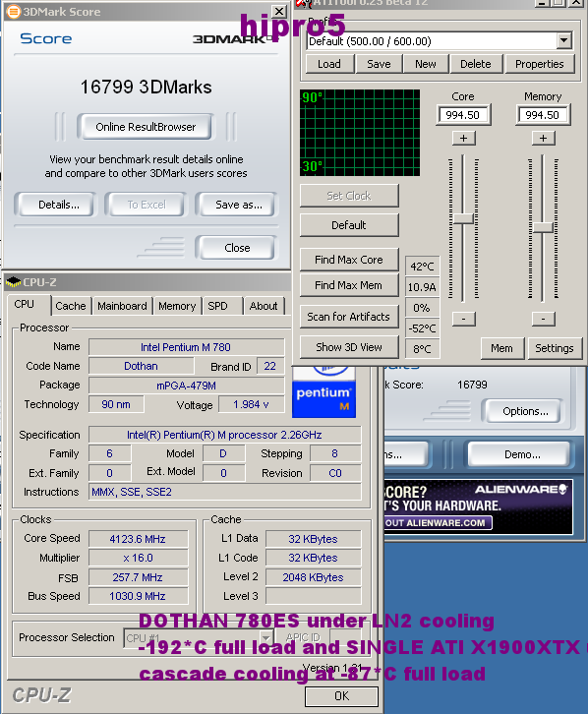The width and height of the screenshot is (588, 714).
Task: Click OK in the CPU-Z window
Action: click(342, 695)
